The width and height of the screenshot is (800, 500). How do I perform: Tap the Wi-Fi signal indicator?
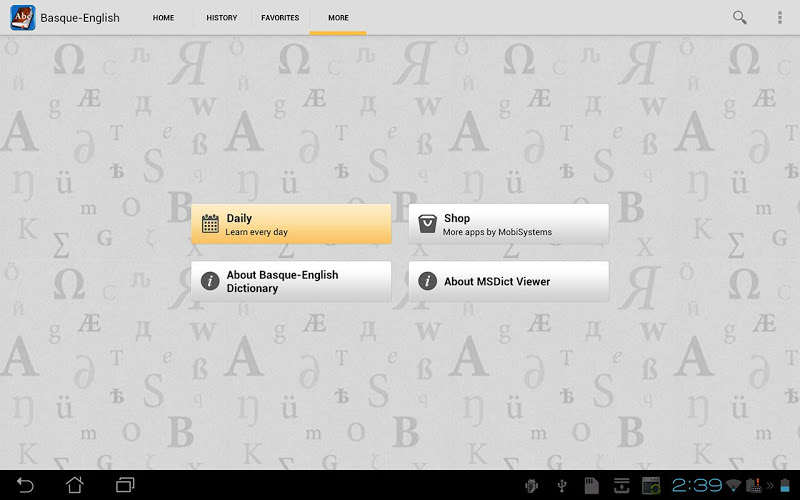tap(733, 485)
